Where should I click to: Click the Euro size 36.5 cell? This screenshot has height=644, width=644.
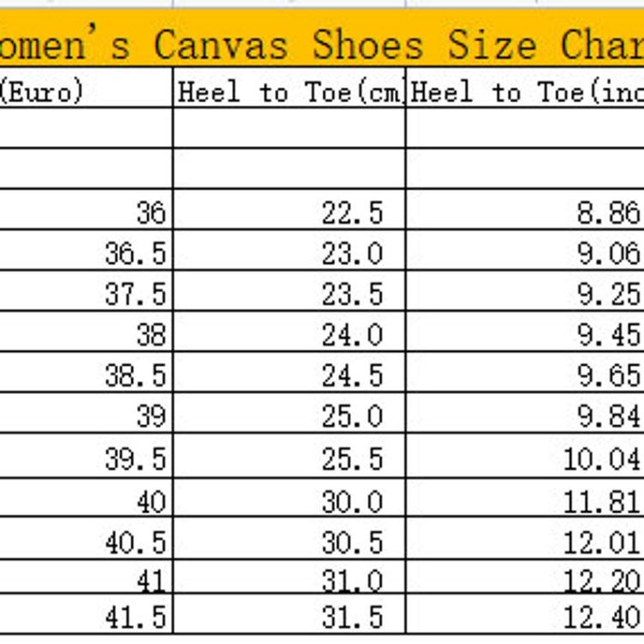click(86, 253)
